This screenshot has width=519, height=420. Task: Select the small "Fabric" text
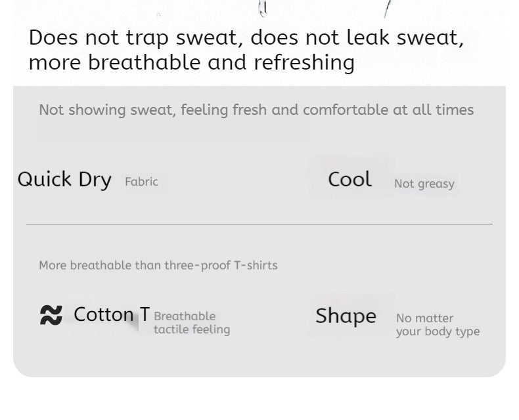point(141,182)
